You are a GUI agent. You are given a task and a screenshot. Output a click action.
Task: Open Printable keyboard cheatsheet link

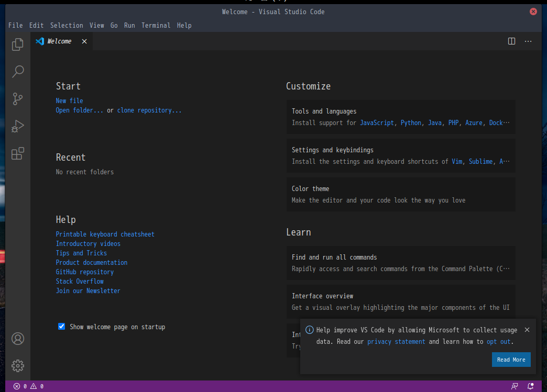click(105, 234)
